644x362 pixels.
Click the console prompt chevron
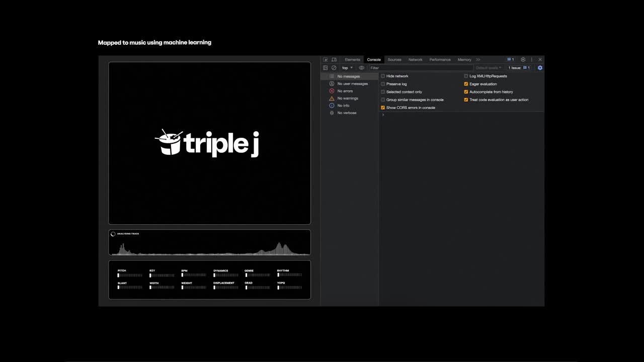click(383, 115)
